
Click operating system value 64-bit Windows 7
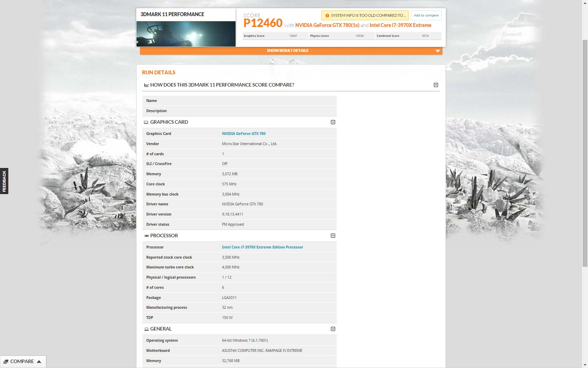245,340
